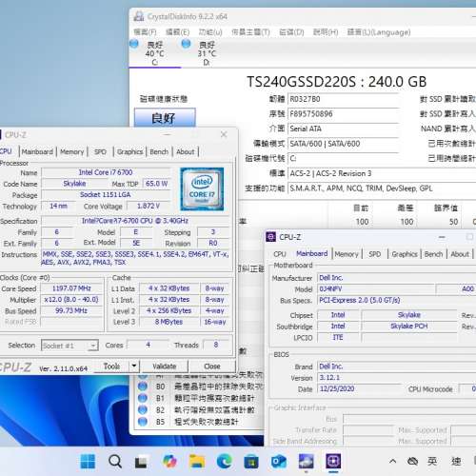The image size is (476, 476).
Task: Select the C: disk status icon
Action: pyautogui.click(x=134, y=44)
